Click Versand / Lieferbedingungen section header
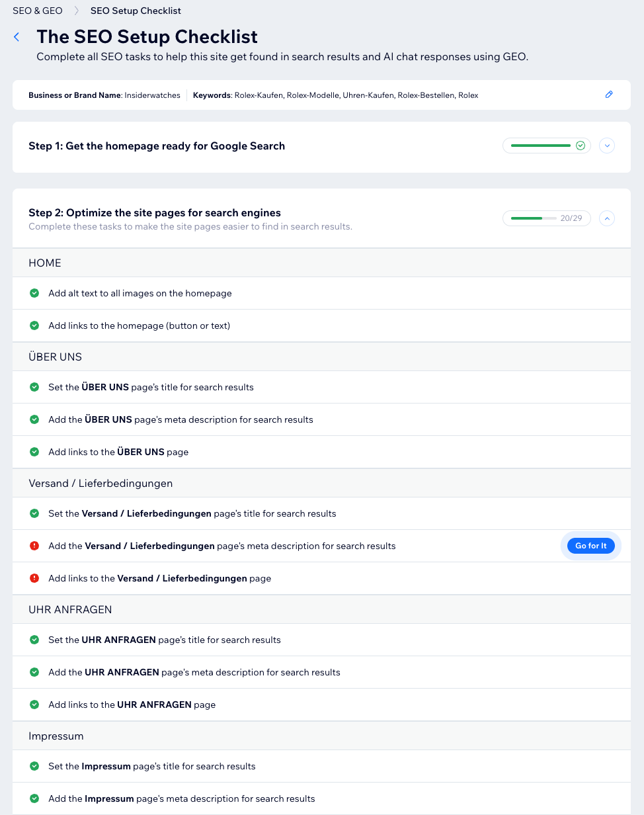Screen dimensions: 644x815 point(321,483)
